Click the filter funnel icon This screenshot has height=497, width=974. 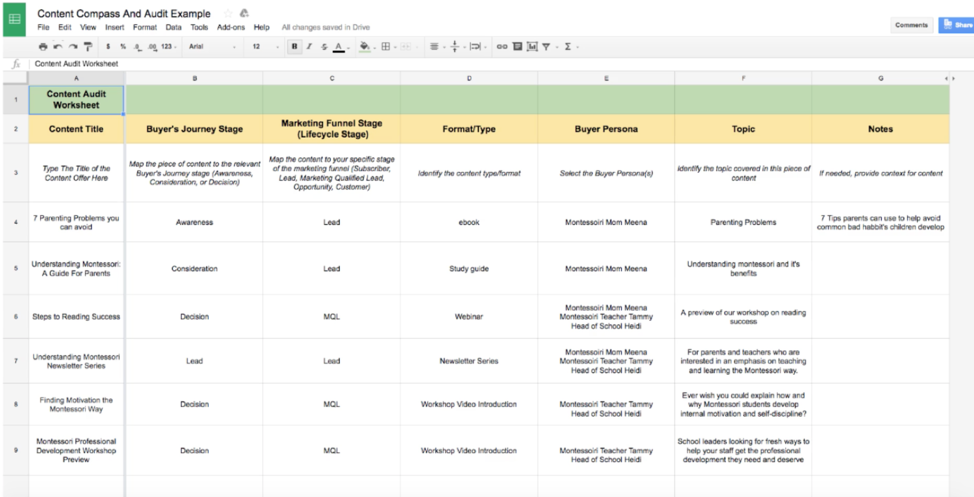coord(547,46)
